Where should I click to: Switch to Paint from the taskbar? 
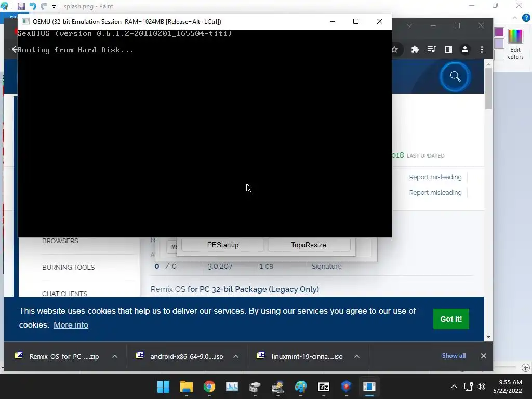pos(301,387)
